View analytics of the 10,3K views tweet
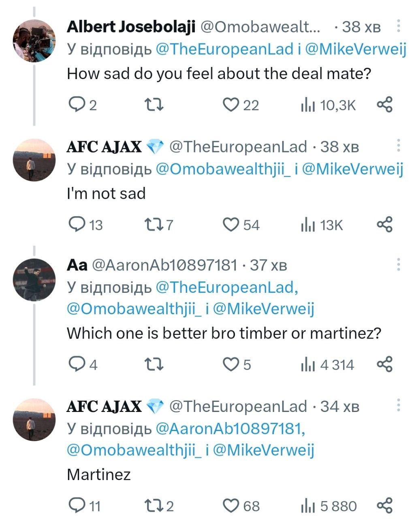420x519 pixels. 308,105
